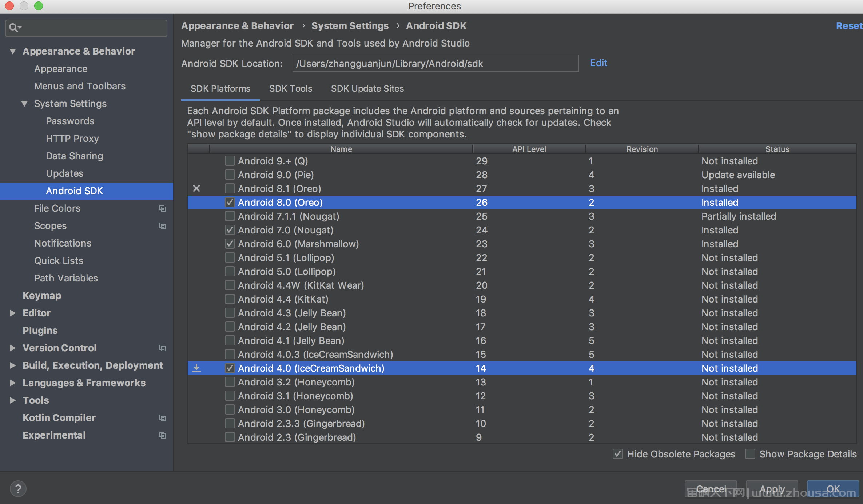863x504 pixels.
Task: Select Quick Lists settings
Action: pos(59,261)
